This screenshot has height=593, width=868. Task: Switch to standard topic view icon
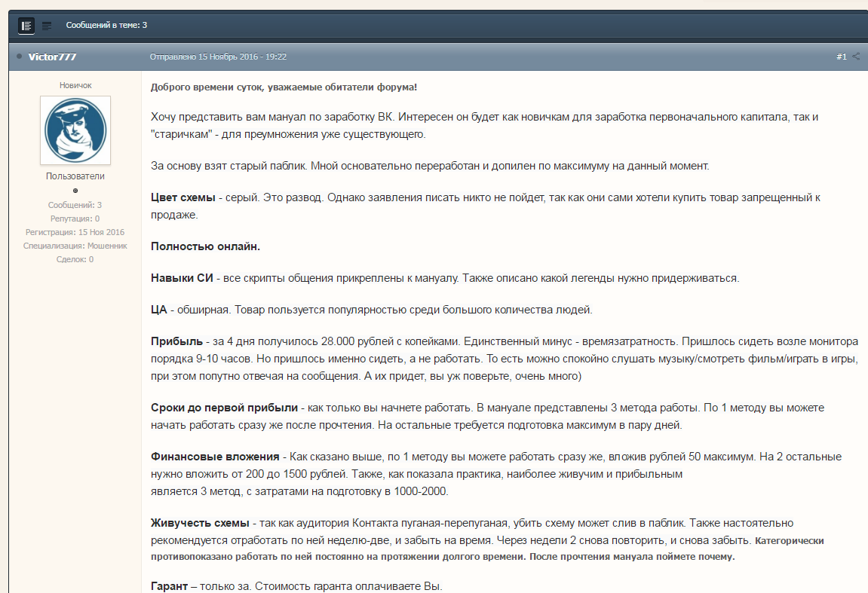(26, 26)
